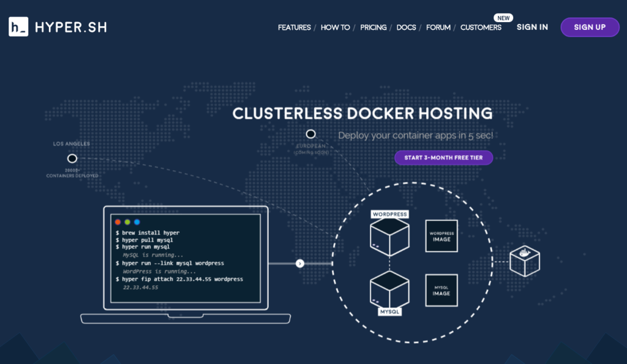Screen dimensions: 627x364
Task: Click 'hyper run --link mysql wordpress' line
Action: [x=170, y=263]
